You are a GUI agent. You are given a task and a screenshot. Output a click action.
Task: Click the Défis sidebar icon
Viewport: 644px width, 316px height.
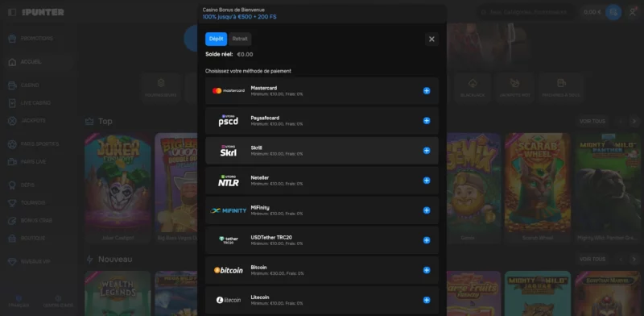(x=13, y=185)
